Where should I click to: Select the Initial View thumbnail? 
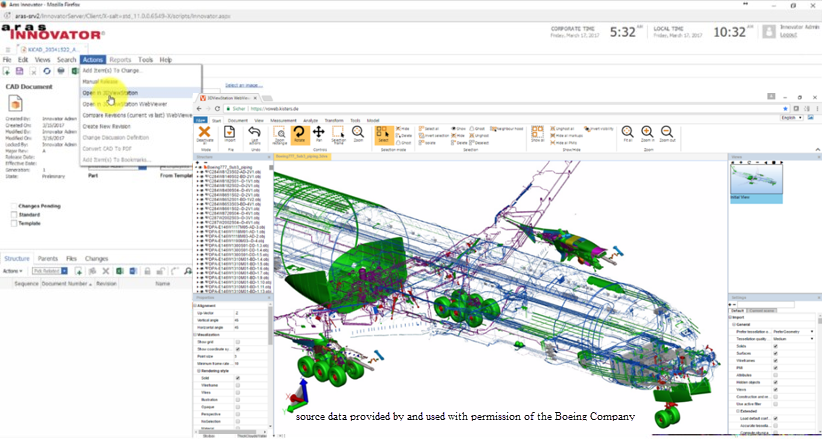(756, 179)
